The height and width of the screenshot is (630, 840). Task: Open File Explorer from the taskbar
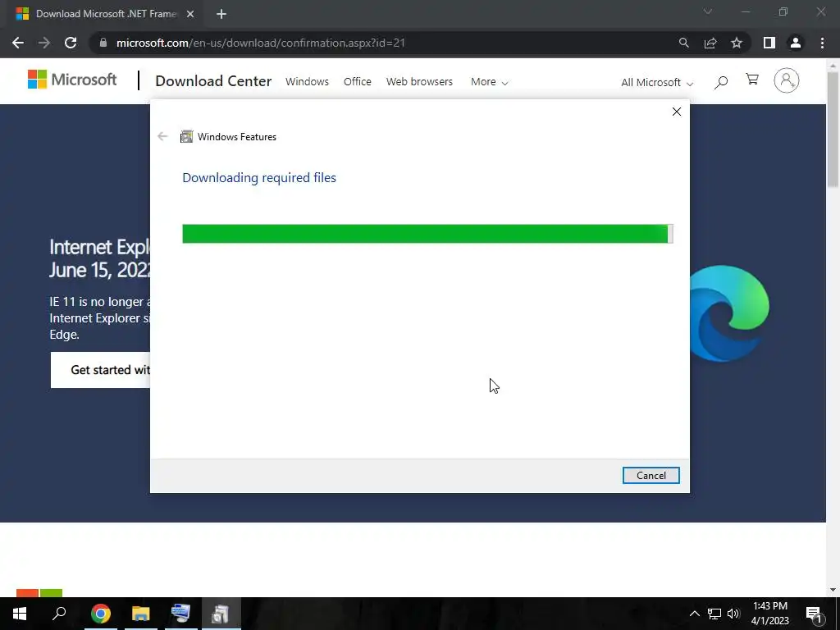pyautogui.click(x=141, y=614)
